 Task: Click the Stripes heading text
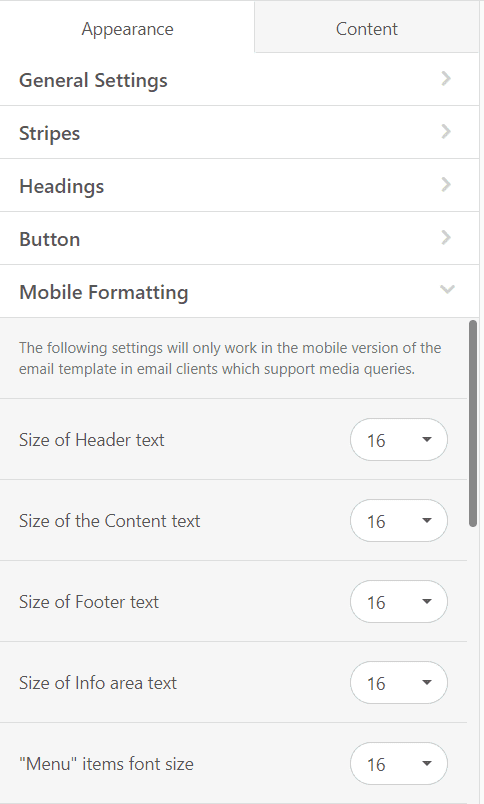50,133
